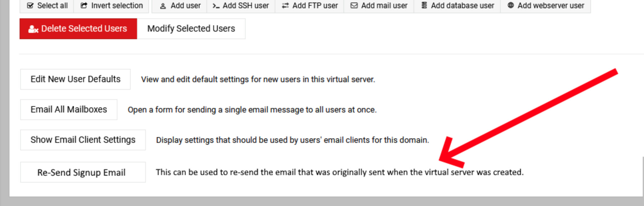
Task: Click the transfer arrows icon for FTP user
Action: click(285, 6)
